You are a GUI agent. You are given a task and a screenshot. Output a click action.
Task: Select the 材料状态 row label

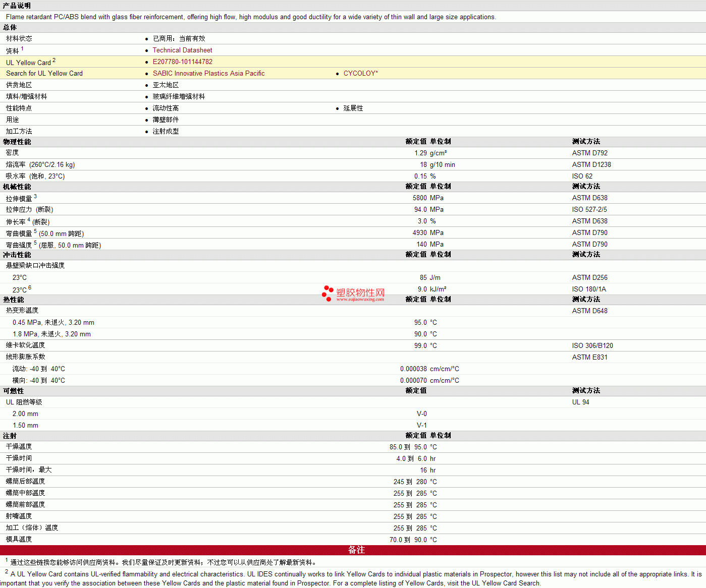point(19,38)
